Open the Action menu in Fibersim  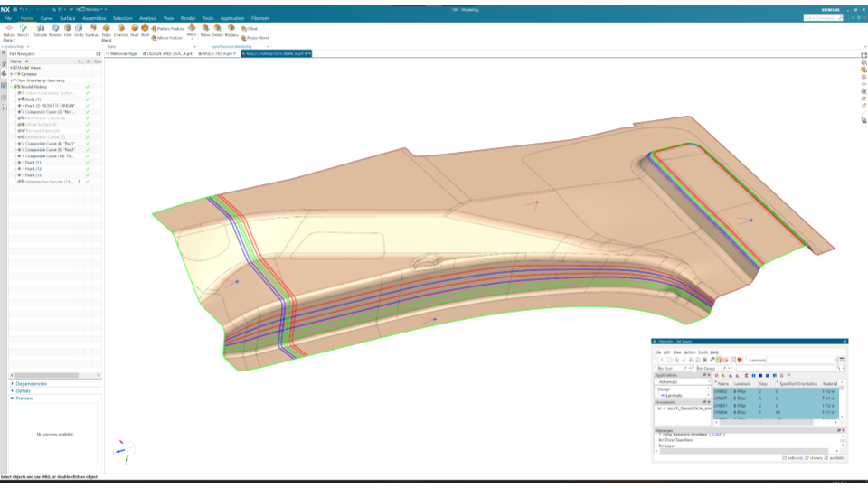tap(689, 352)
